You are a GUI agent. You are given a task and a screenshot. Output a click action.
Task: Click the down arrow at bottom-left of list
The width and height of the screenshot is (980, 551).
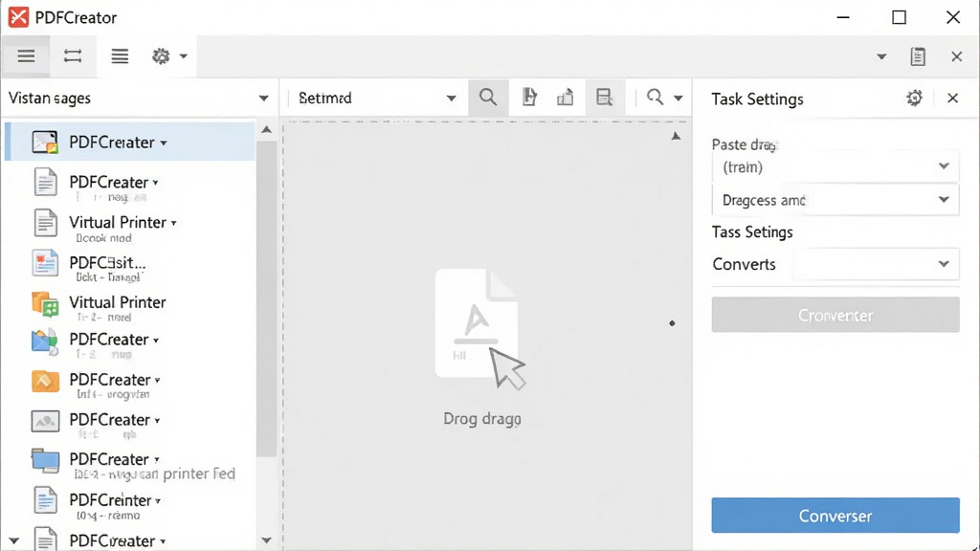click(13, 540)
